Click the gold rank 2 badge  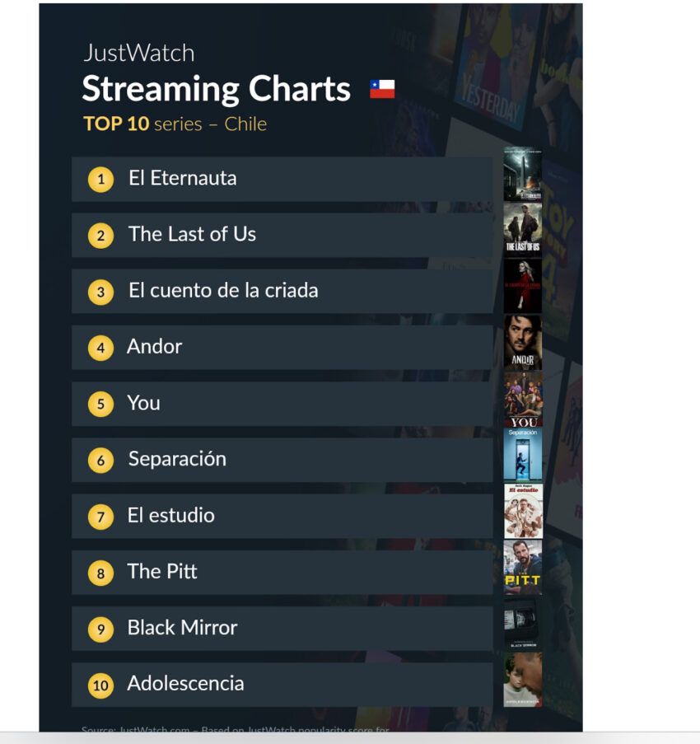tap(100, 236)
